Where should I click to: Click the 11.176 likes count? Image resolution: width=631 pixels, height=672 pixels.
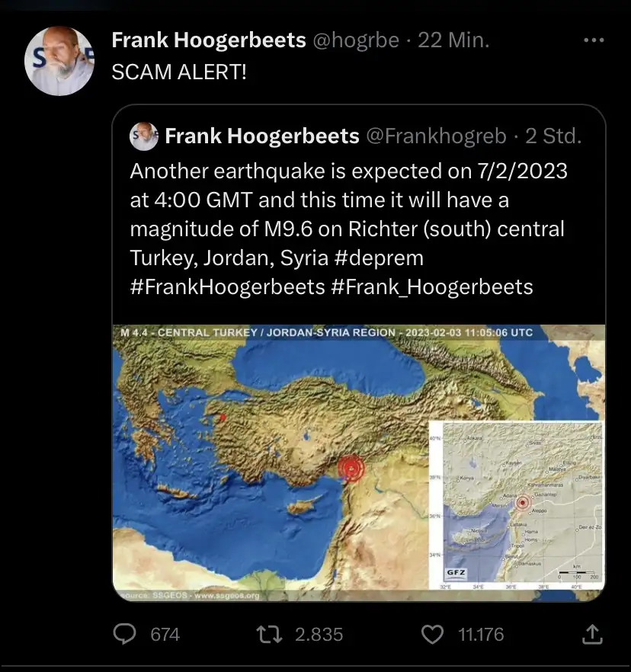click(x=480, y=634)
